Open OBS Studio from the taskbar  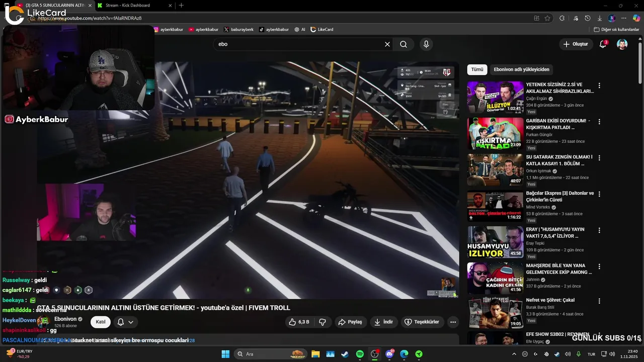point(374,354)
